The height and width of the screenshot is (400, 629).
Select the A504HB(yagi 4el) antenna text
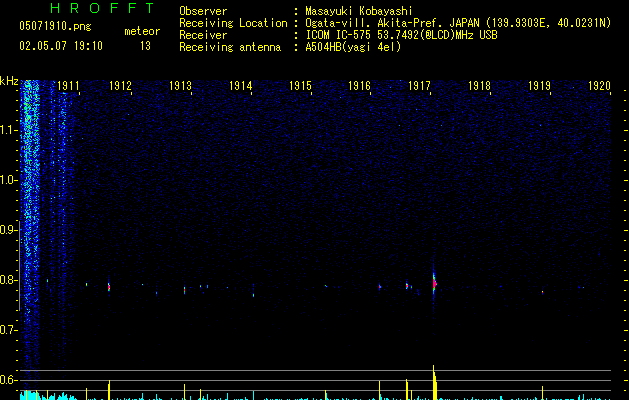click(x=353, y=47)
